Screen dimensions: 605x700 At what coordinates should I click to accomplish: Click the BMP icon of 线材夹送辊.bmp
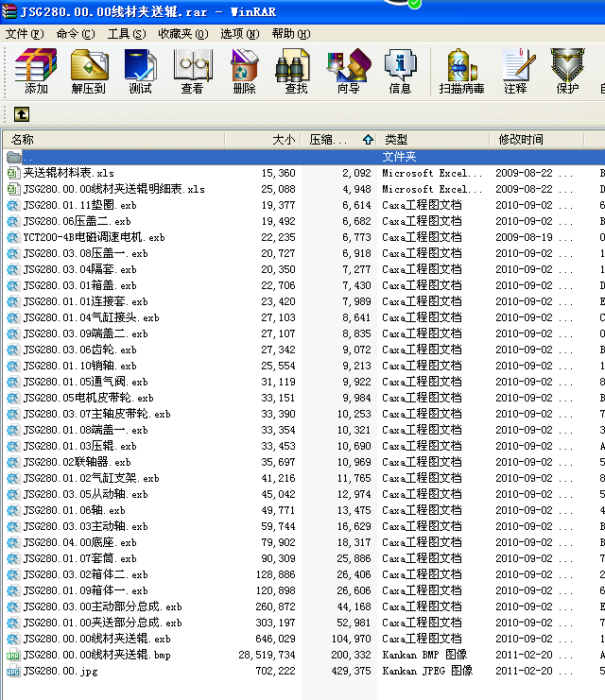coord(13,655)
